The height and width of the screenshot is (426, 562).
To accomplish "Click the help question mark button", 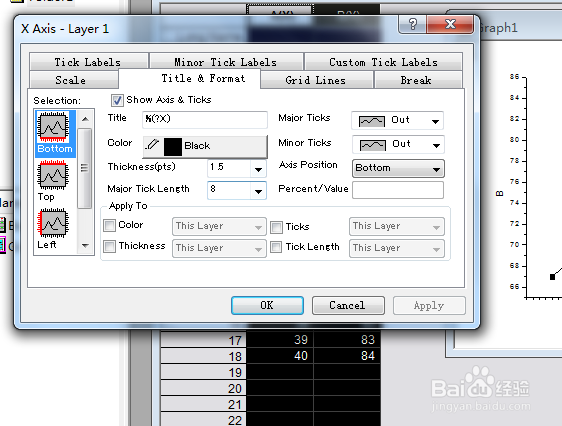I will coord(413,25).
